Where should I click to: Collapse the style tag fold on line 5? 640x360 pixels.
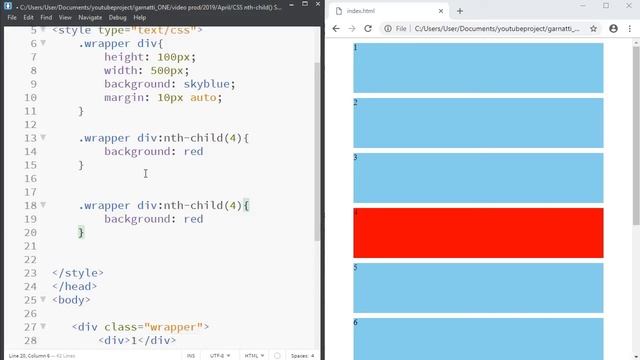(43, 30)
